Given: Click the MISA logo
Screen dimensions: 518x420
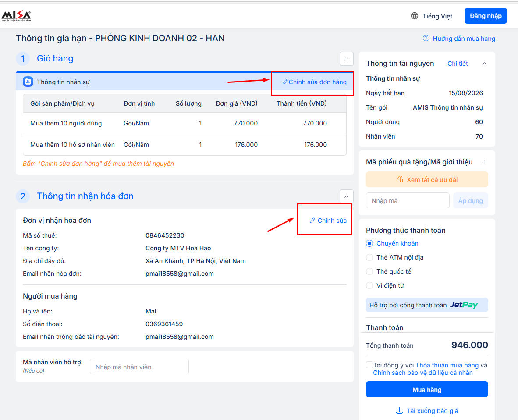Looking at the screenshot, I should tap(16, 16).
